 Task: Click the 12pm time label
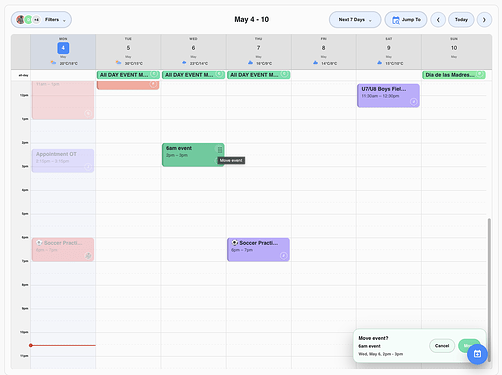pyautogui.click(x=24, y=95)
